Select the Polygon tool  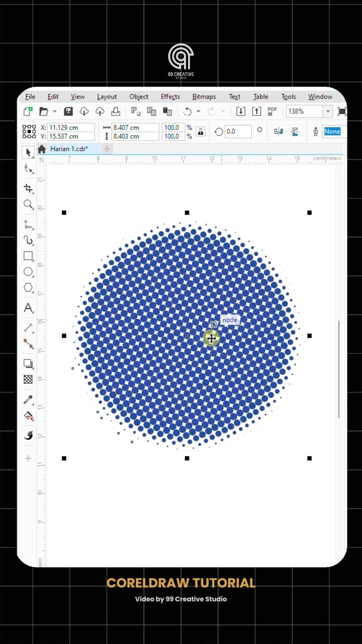(x=28, y=288)
